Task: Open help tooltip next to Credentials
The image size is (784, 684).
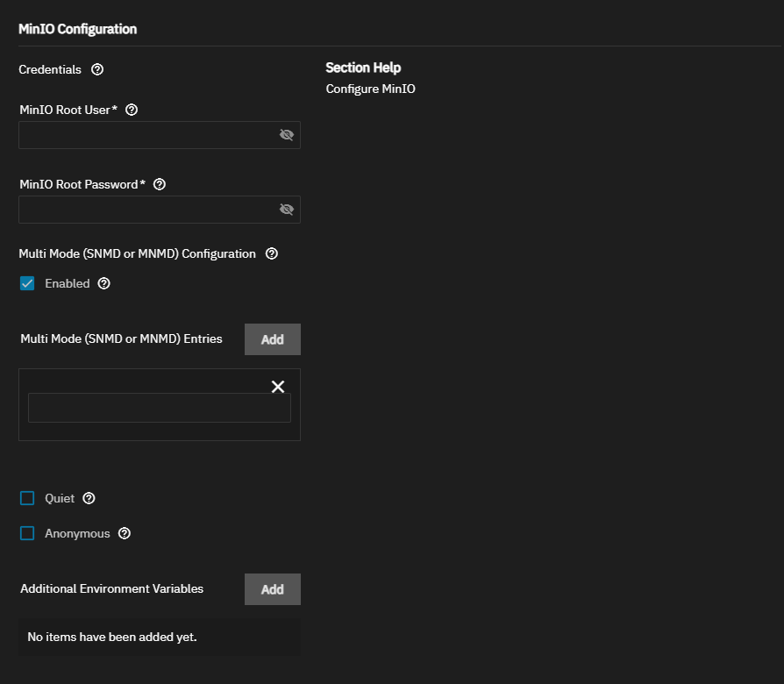Action: pyautogui.click(x=97, y=69)
